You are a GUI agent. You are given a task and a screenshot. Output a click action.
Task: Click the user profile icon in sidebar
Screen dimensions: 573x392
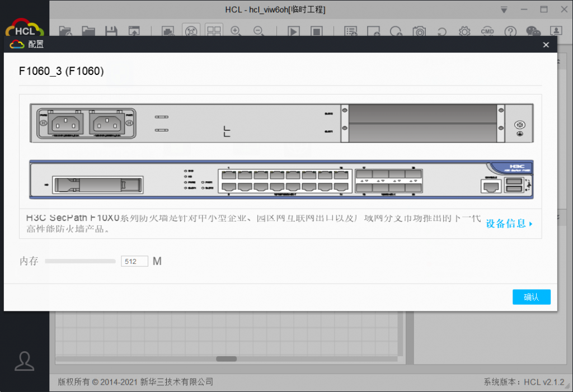pos(25,361)
